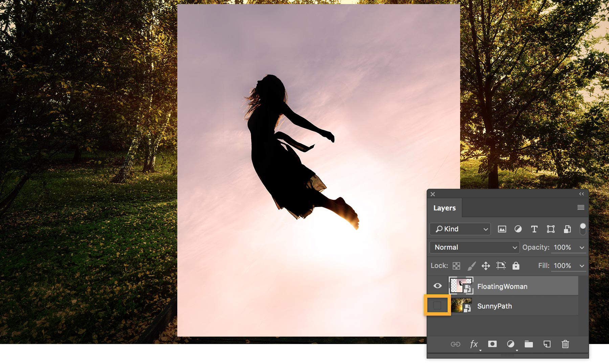Show the SunnyPath layer

pyautogui.click(x=438, y=305)
